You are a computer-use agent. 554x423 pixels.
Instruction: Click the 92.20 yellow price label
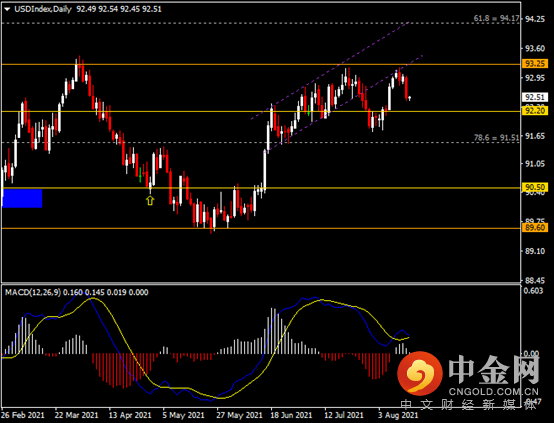point(535,111)
